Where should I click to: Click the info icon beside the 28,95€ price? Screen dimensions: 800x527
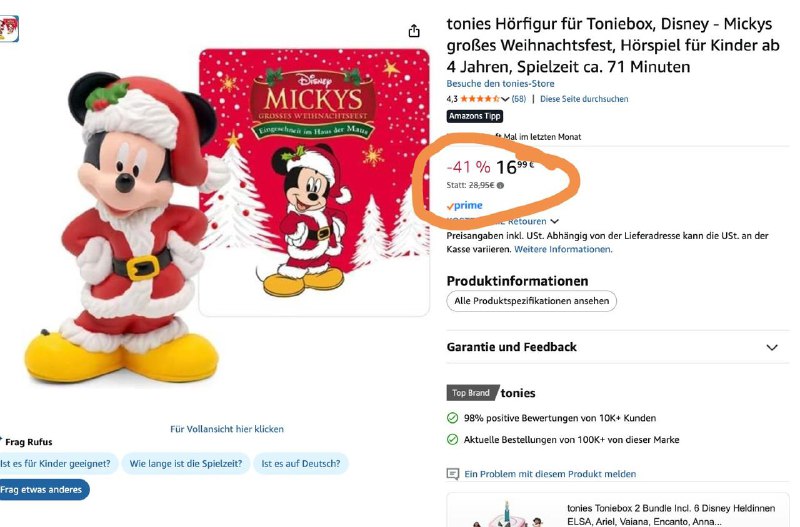pos(501,186)
